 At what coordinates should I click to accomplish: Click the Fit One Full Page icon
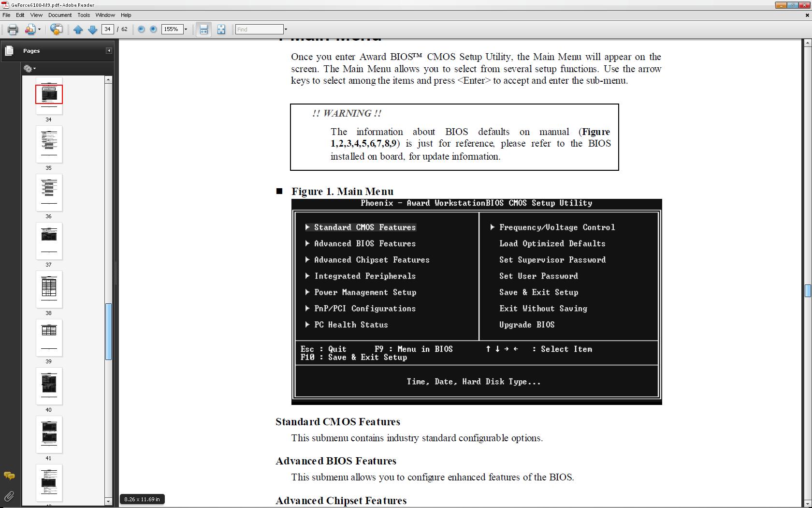tap(221, 30)
